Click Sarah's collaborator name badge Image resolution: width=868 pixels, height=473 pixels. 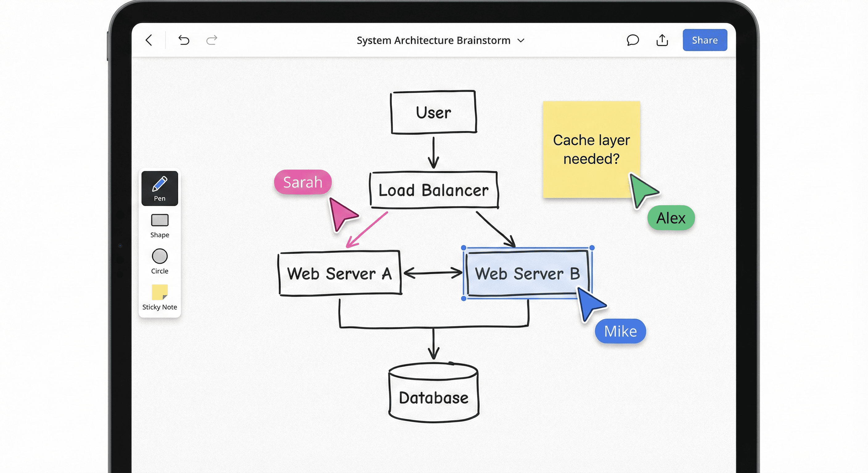pos(303,182)
